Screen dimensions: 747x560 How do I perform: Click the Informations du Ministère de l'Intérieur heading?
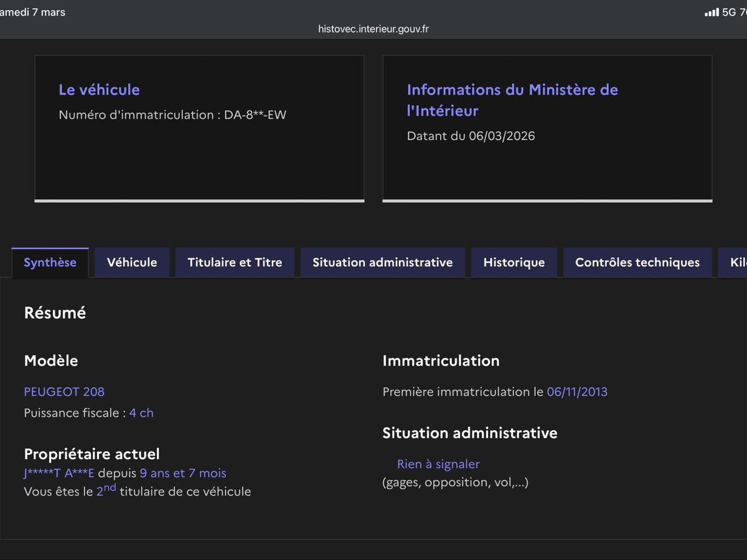click(x=512, y=100)
